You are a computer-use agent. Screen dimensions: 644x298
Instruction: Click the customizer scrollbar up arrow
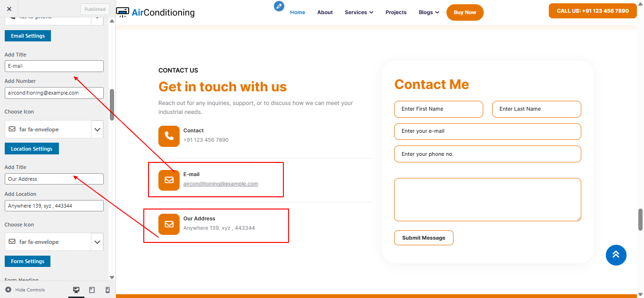pos(112,21)
